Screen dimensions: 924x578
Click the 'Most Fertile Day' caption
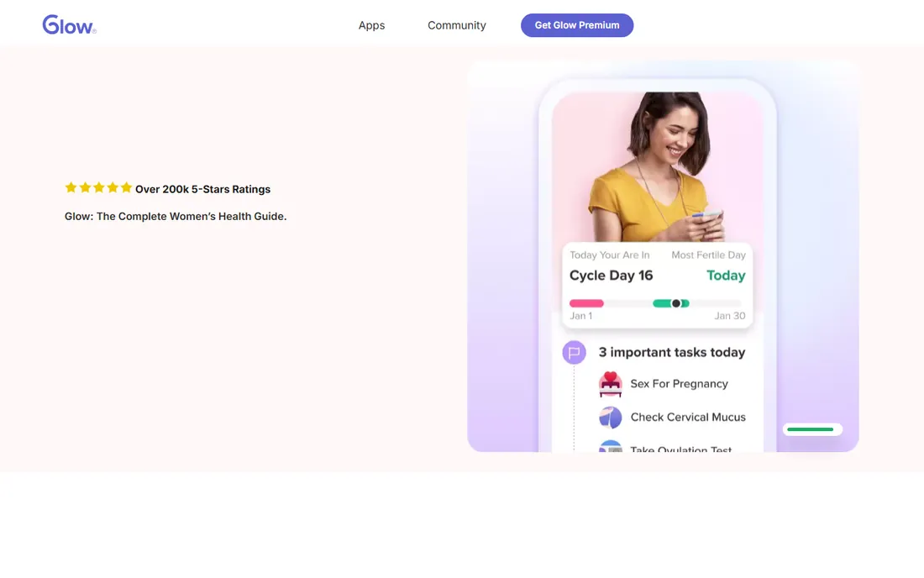pos(708,255)
